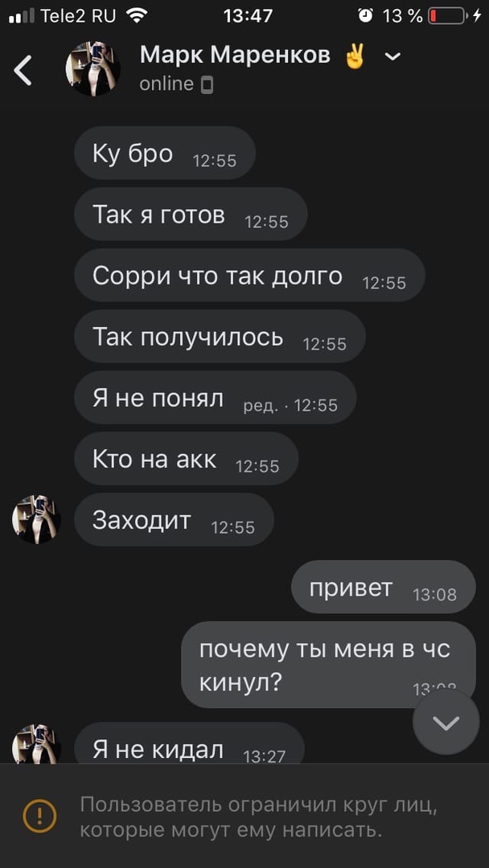This screenshot has height=868, width=489.
Task: Tap the "почему ты меня в чс кинул?" bubble
Action: (328, 665)
